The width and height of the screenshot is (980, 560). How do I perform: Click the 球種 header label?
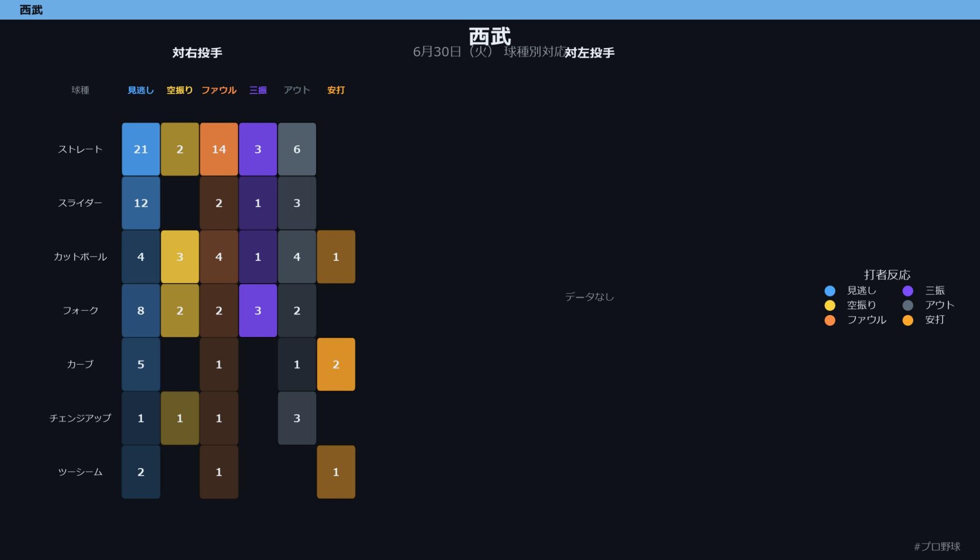point(80,90)
